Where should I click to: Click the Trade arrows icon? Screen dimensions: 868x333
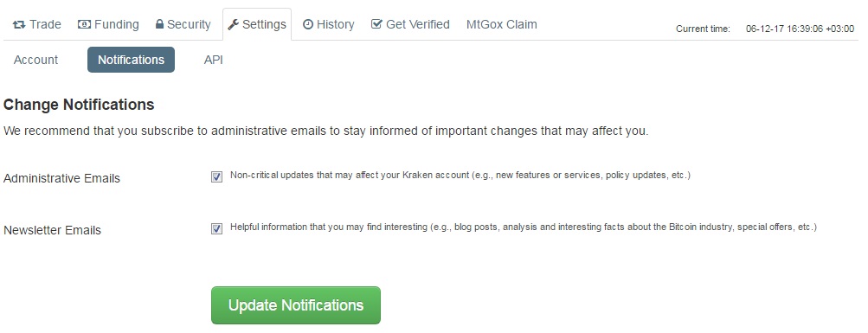[19, 24]
